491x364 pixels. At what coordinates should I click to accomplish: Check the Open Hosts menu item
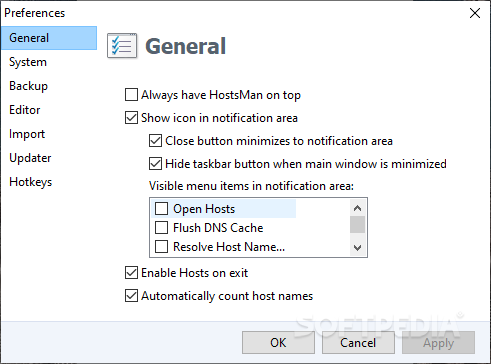pos(161,209)
